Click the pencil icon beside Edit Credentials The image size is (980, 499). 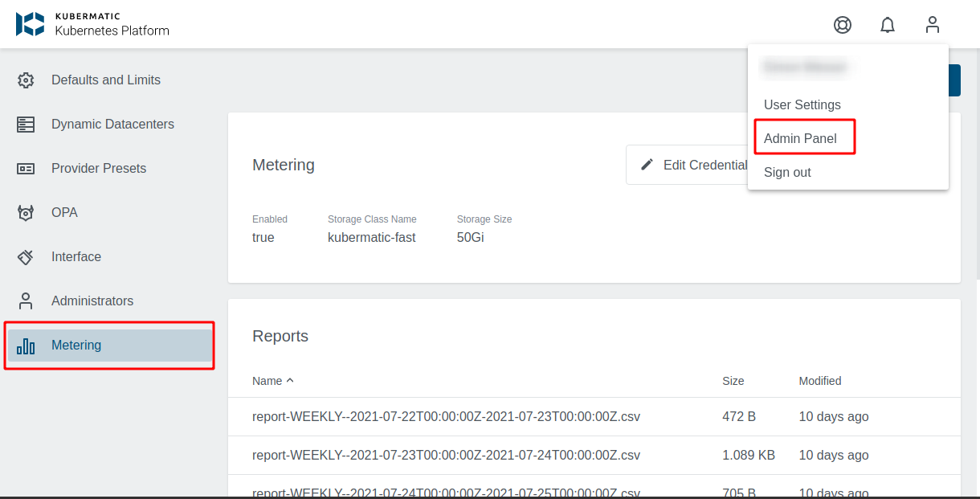point(647,165)
